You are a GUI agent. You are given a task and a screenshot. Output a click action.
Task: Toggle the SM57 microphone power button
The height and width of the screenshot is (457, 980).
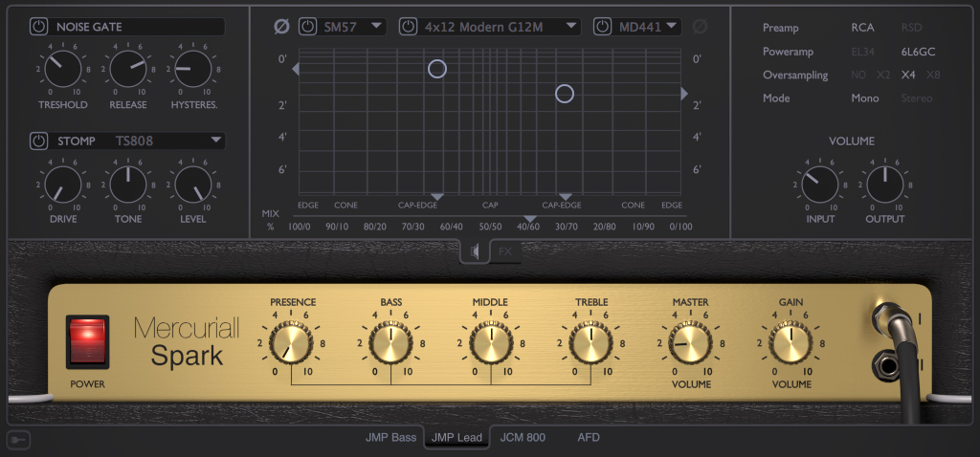click(307, 27)
